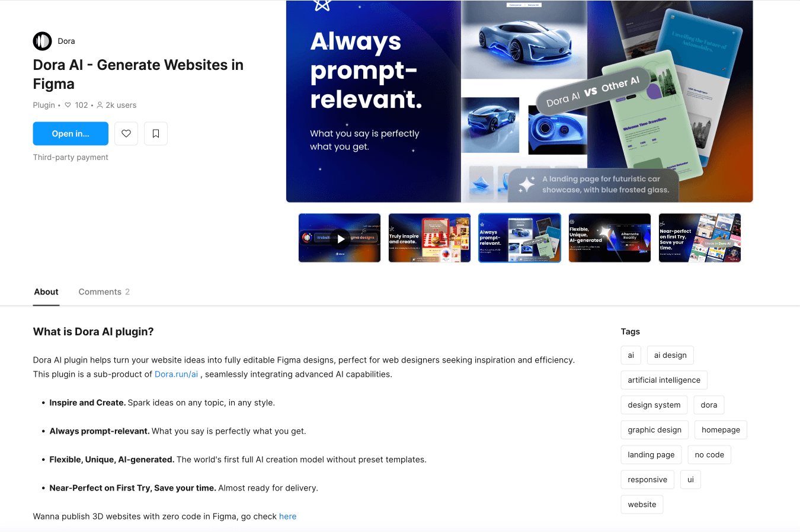This screenshot has height=532, width=800.
Task: Select the About tab
Action: pos(46,292)
